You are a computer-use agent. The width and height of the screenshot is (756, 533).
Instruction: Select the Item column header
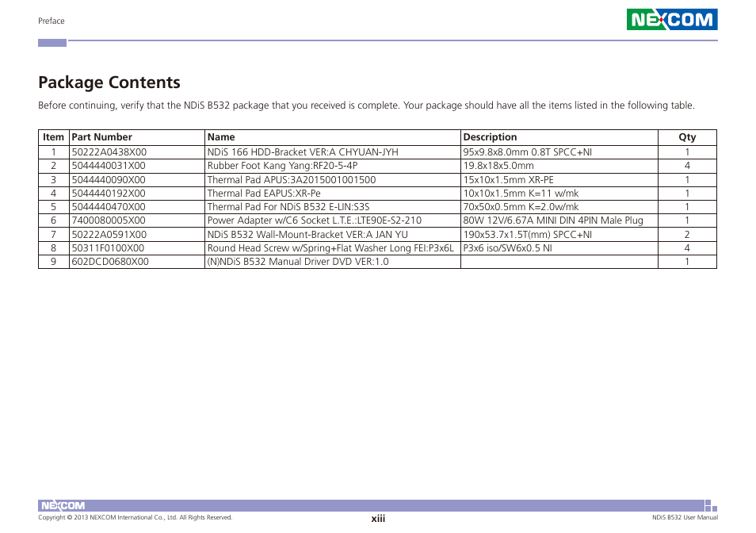click(x=54, y=137)
